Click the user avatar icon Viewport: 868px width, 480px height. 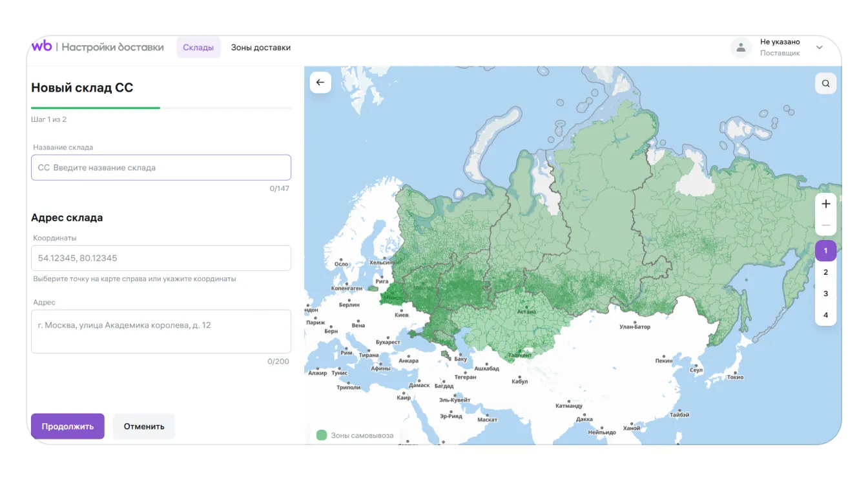(x=741, y=47)
